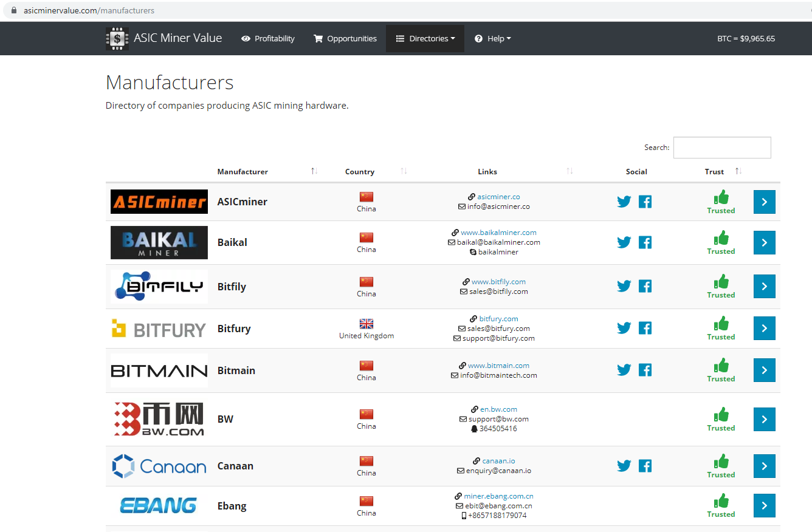Sort table by Manufacturer column
Viewport: 812px width, 532px height.
coord(267,171)
